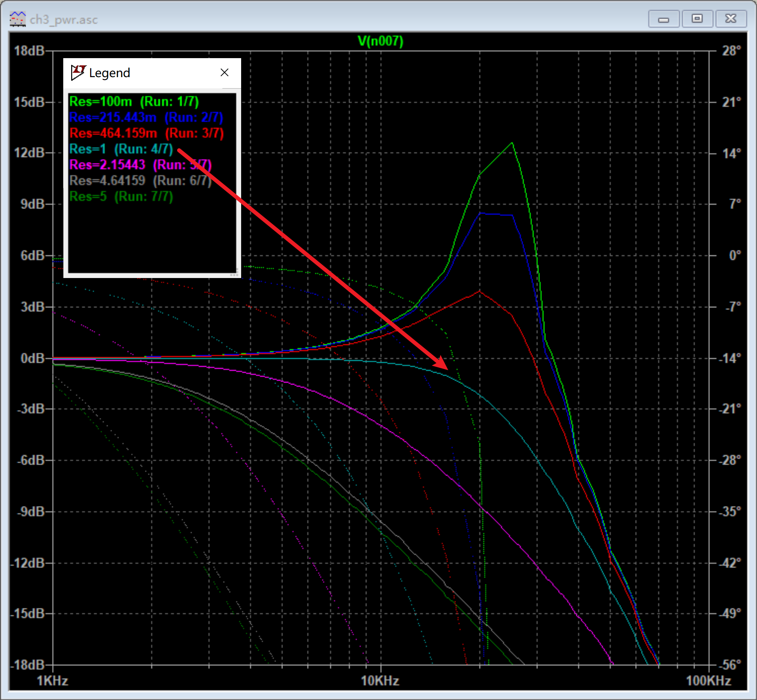Select legend entry Res=5 (Run: 7/7)
Viewport: 757px width, 700px height.
point(121,197)
